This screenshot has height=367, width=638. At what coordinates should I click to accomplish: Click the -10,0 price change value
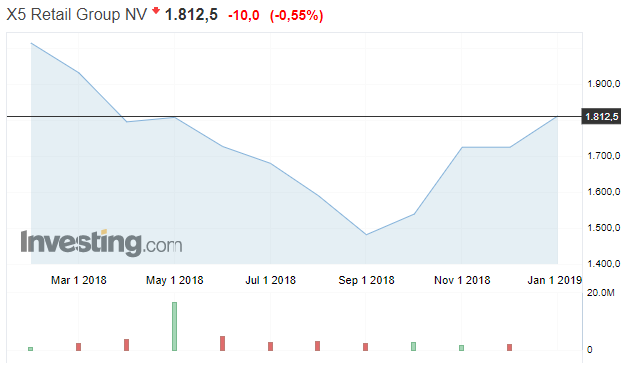[x=244, y=15]
